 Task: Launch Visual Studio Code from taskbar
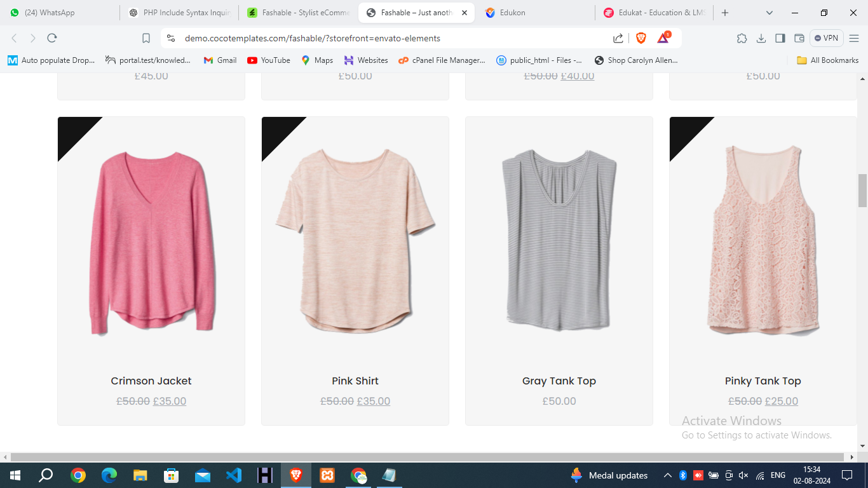point(234,475)
